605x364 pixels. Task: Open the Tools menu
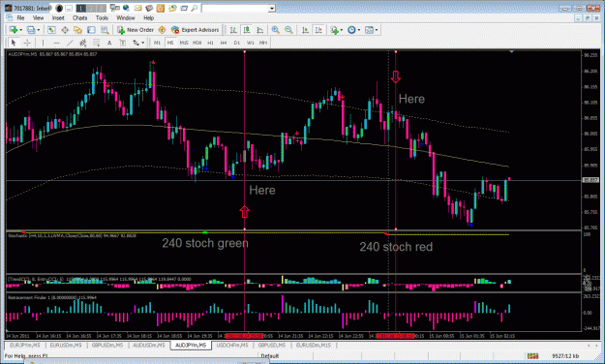[102, 17]
